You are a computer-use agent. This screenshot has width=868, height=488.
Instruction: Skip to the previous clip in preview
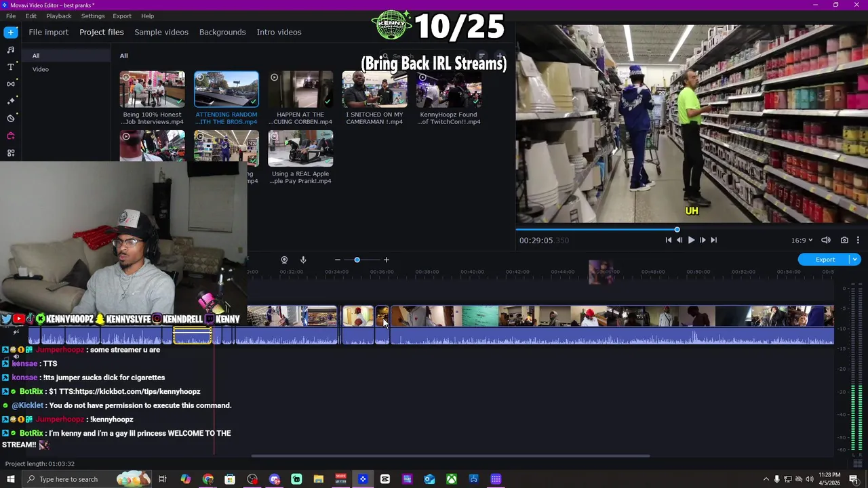[x=668, y=240]
